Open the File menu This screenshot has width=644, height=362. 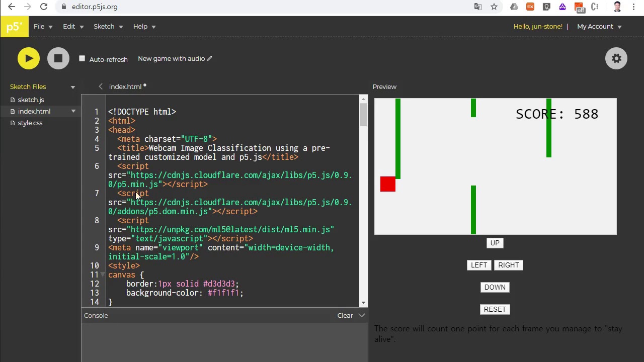point(43,27)
